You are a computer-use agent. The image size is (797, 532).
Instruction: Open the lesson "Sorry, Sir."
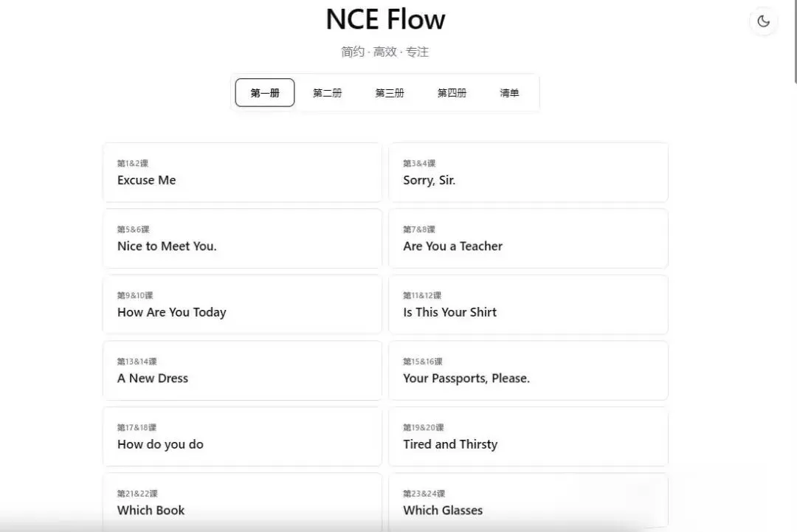point(528,173)
